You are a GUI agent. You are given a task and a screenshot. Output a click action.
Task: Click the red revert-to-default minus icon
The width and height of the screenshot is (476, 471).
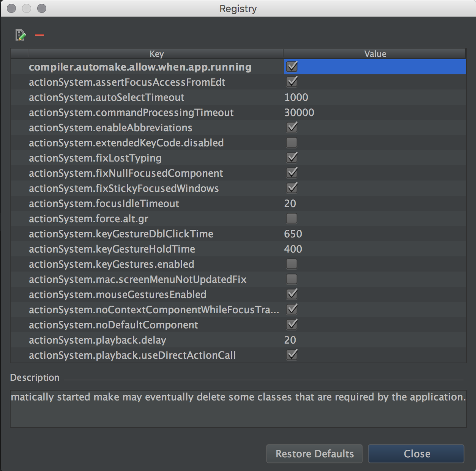[x=39, y=35]
